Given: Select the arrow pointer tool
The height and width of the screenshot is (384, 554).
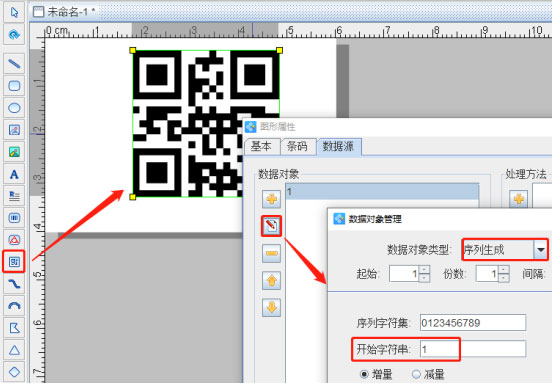Looking at the screenshot, I should 14,12.
